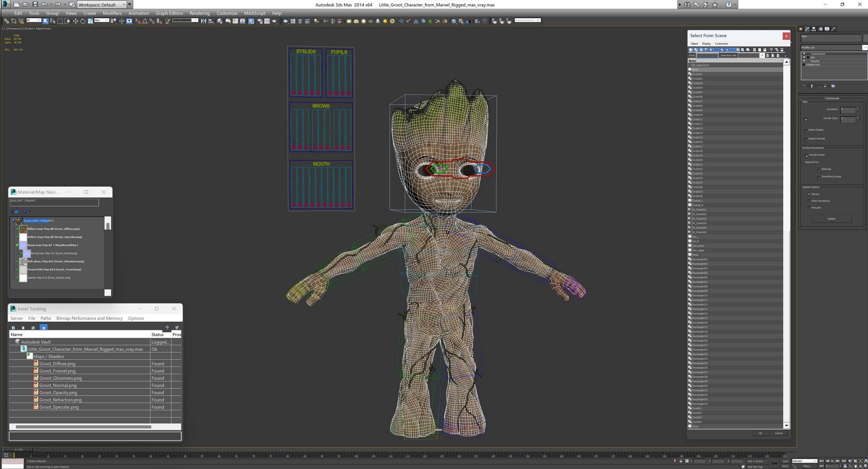Toggle Explicit Normals checkbox
The width and height of the screenshot is (868, 469).
[x=806, y=139]
